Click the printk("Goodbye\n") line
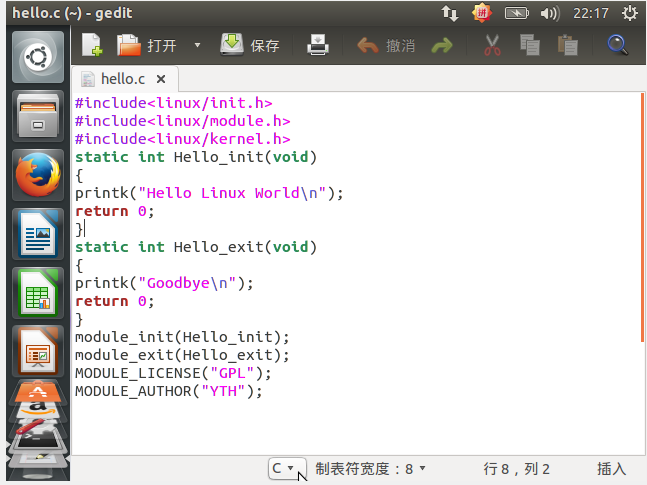 point(164,283)
